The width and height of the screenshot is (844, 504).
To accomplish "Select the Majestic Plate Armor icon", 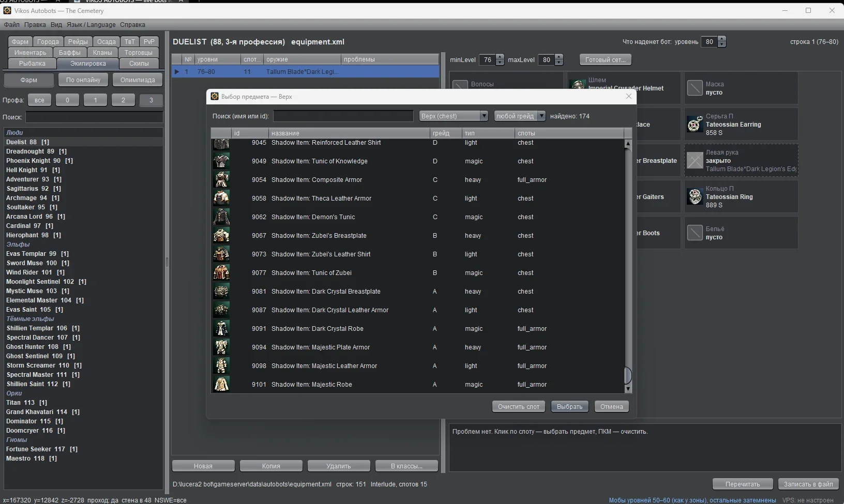I will 221,347.
